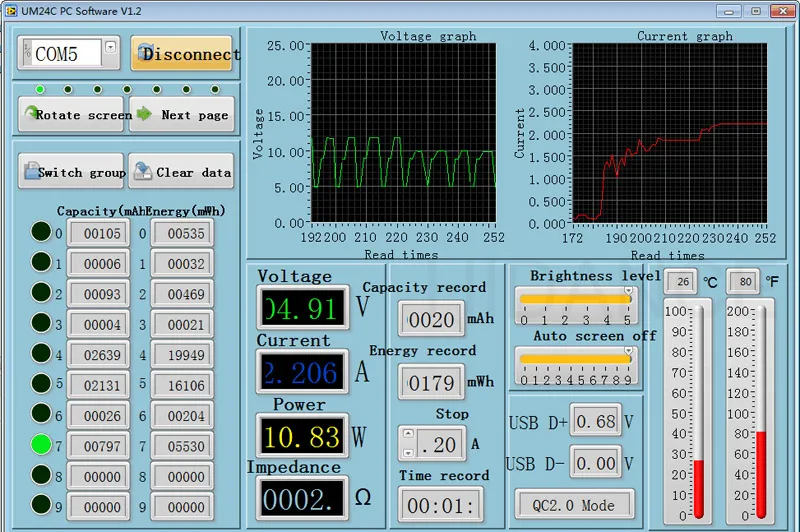Click the Capacity record mAh field

click(x=431, y=319)
